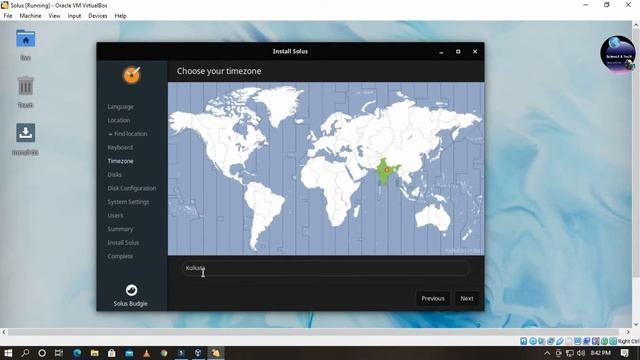This screenshot has height=360, width=640.
Task: Switch to VirtualBox Manager taskbar icon
Action: [x=198, y=353]
